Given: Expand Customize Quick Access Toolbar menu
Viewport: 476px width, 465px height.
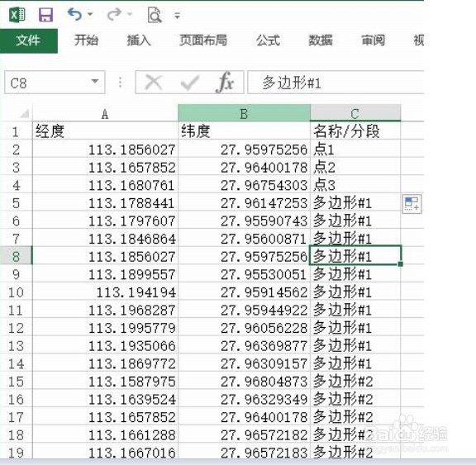Looking at the screenshot, I should click(x=178, y=16).
